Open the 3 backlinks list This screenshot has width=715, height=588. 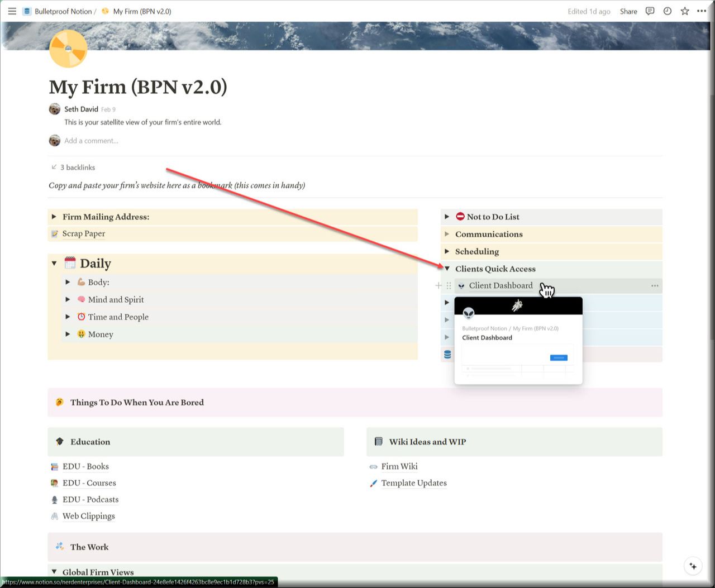pyautogui.click(x=73, y=168)
